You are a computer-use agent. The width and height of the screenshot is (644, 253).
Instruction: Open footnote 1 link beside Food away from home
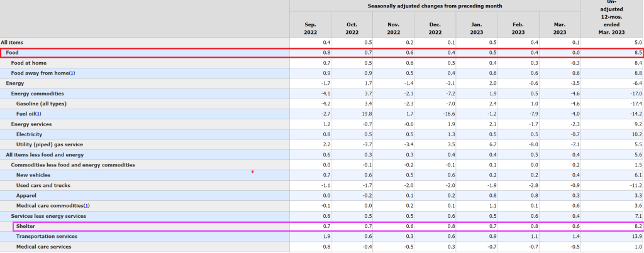click(x=72, y=73)
